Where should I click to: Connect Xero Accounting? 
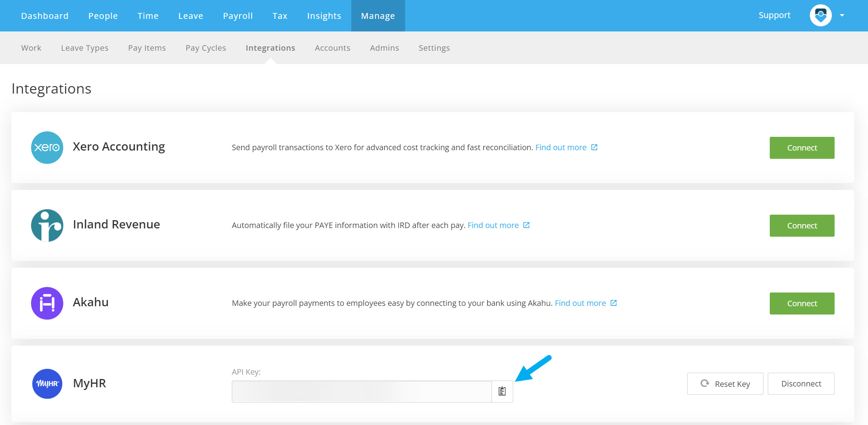[802, 148]
